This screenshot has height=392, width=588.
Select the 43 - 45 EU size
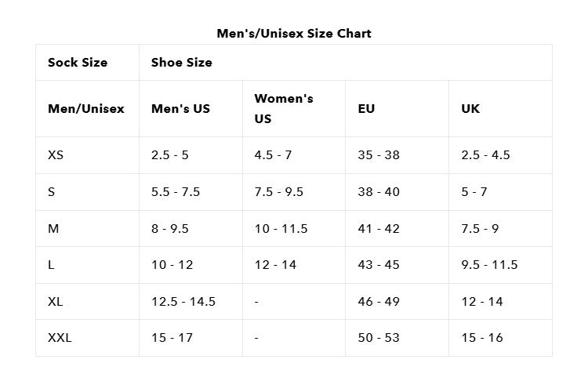tap(379, 264)
